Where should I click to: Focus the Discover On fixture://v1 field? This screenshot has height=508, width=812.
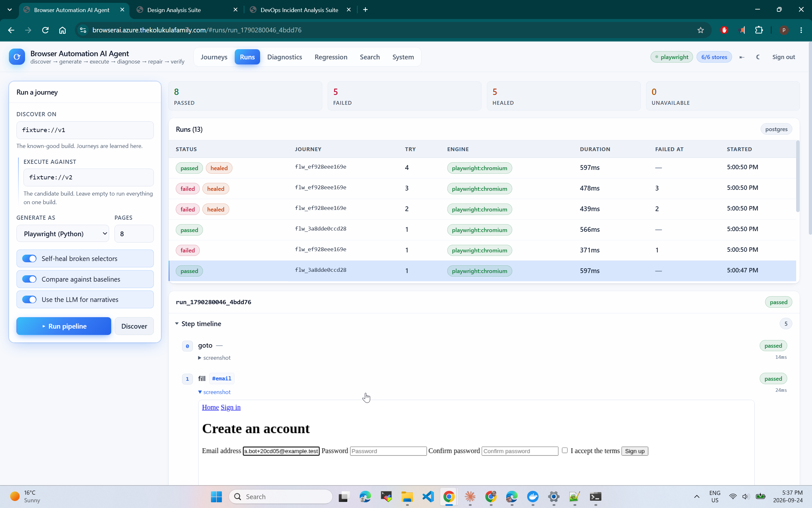(x=85, y=130)
